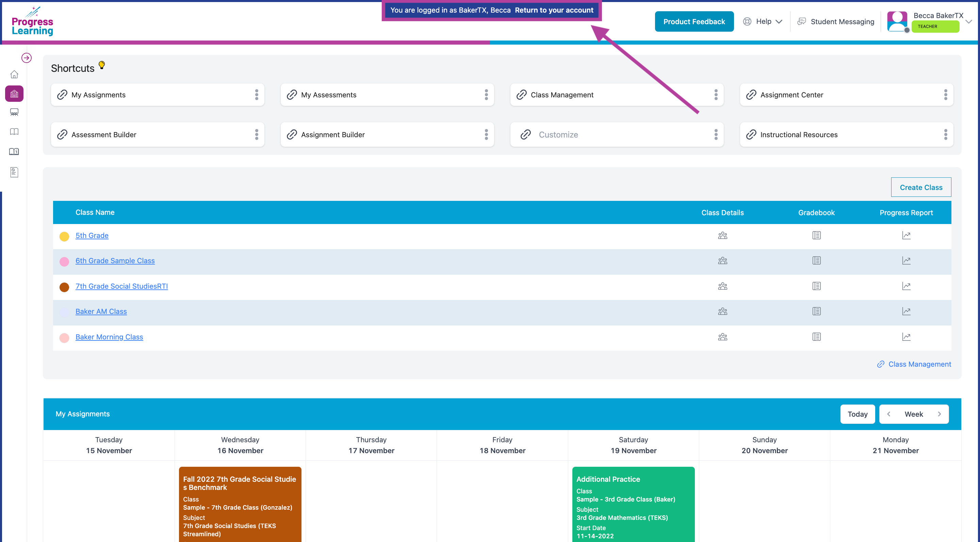This screenshot has height=542, width=980.
Task: Open Progress Report for Baker AM Class
Action: click(906, 312)
